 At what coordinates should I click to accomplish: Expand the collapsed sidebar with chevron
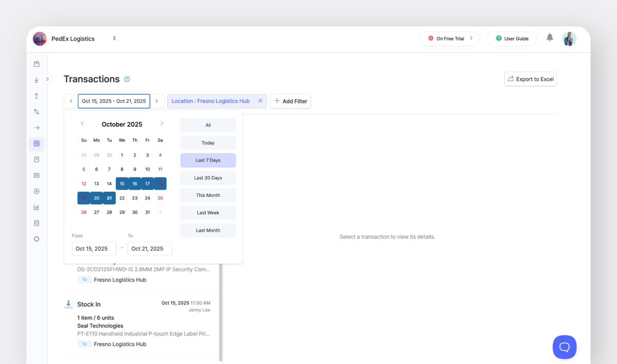pyautogui.click(x=47, y=79)
